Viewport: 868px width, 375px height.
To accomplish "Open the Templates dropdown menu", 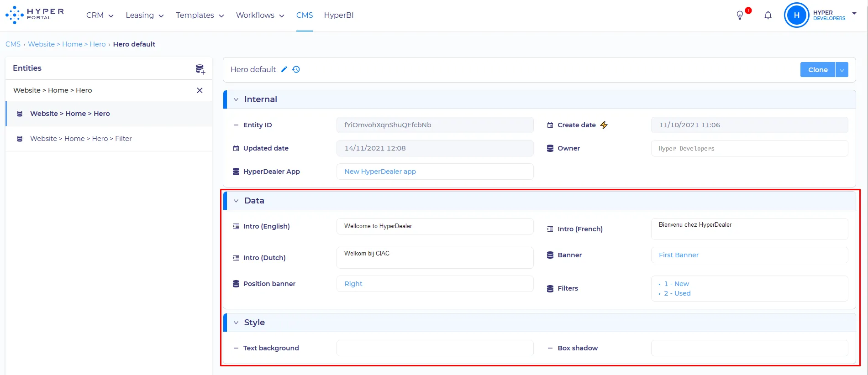I will point(200,16).
